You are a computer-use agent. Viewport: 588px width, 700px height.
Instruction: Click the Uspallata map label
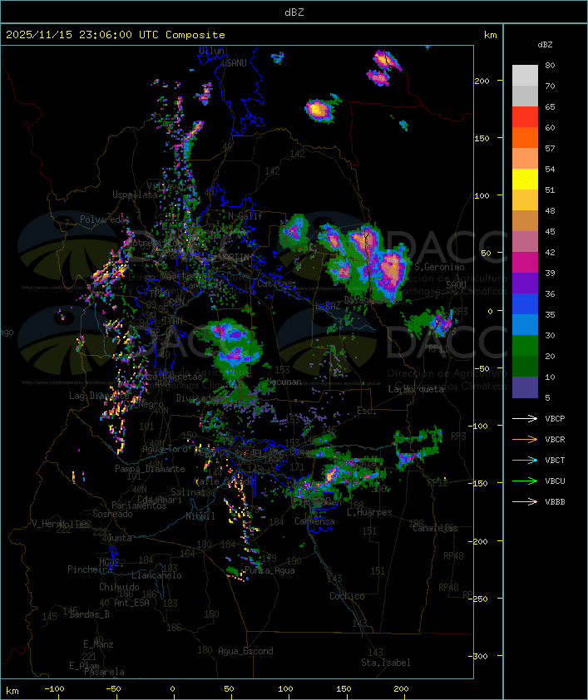pyautogui.click(x=135, y=195)
